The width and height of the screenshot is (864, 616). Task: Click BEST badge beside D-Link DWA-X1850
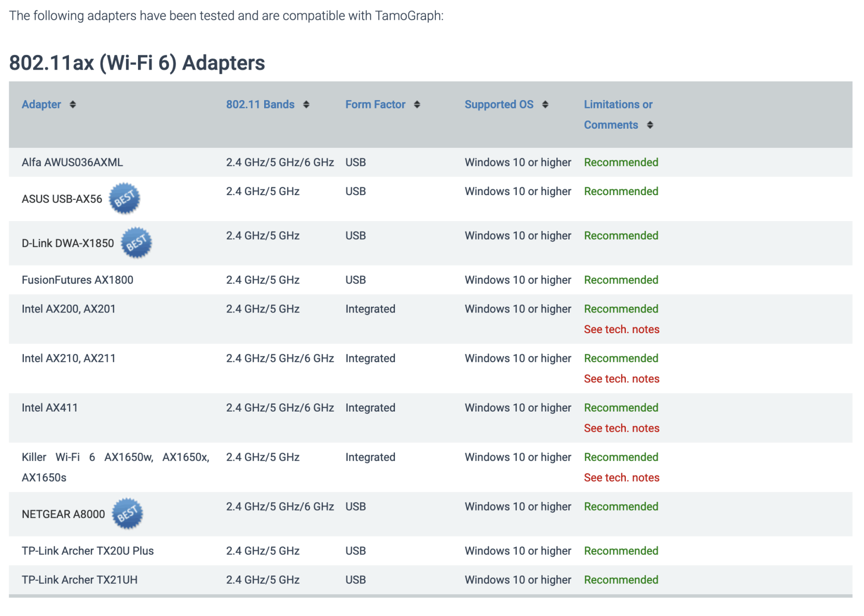(136, 243)
